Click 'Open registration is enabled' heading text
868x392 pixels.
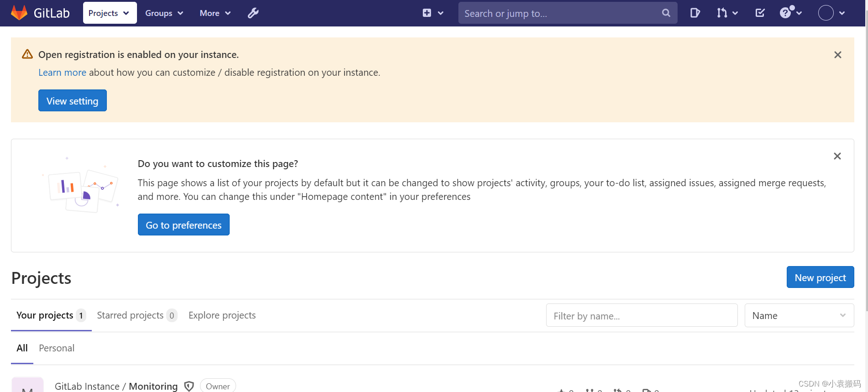coord(138,55)
